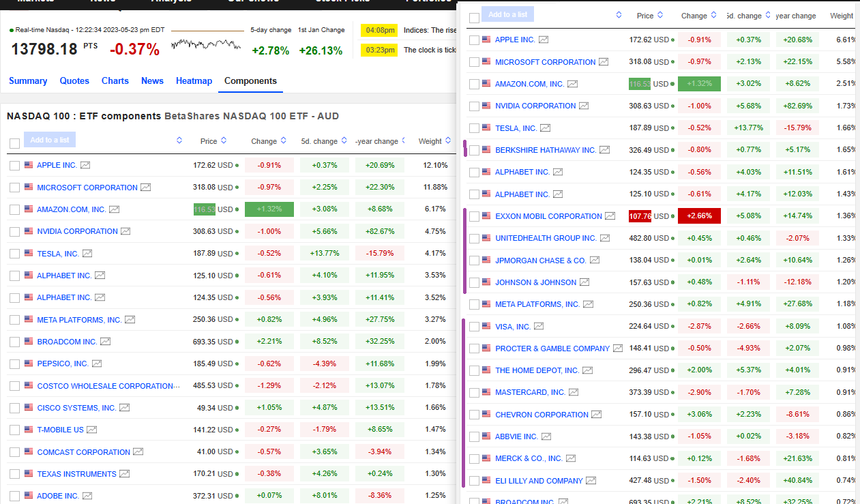Open chart icon beside UnitedHealth Group Inc.
Screen dimensions: 860x504
point(604,238)
